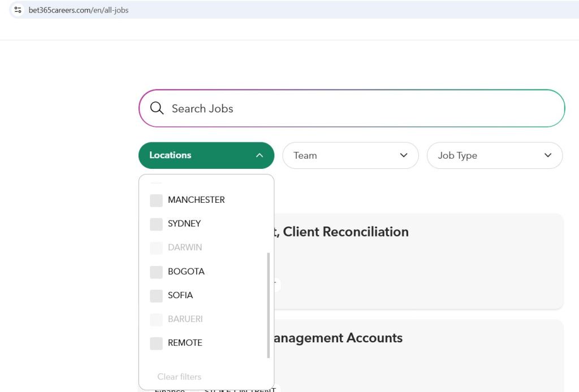579x392 pixels.
Task: Click the Job Type chevron arrow
Action: click(x=547, y=155)
